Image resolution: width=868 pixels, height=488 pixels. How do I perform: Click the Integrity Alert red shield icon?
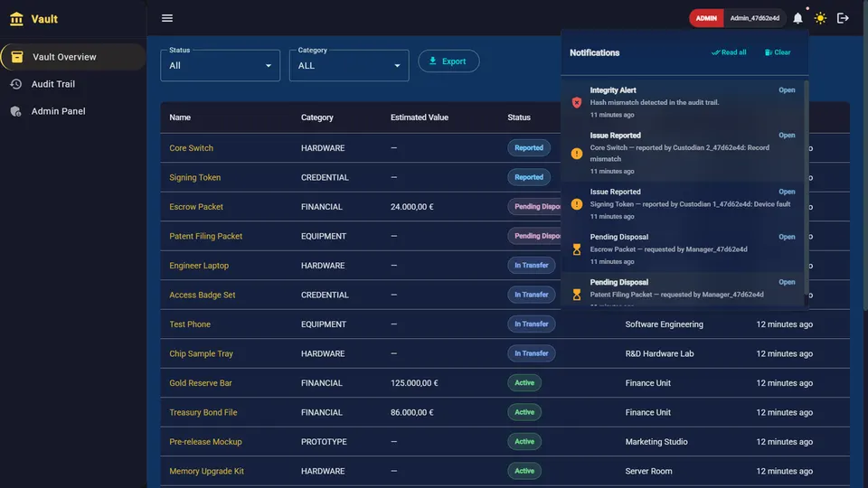[577, 102]
